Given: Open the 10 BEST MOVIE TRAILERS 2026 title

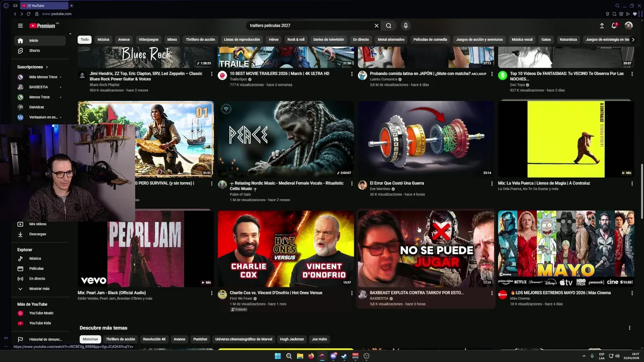Looking at the screenshot, I should (280, 73).
